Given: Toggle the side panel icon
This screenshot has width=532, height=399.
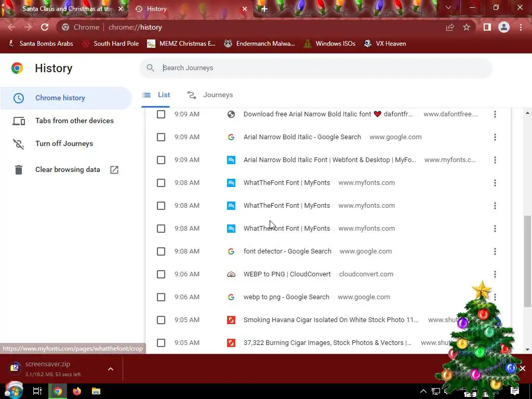Looking at the screenshot, I should point(487,27).
